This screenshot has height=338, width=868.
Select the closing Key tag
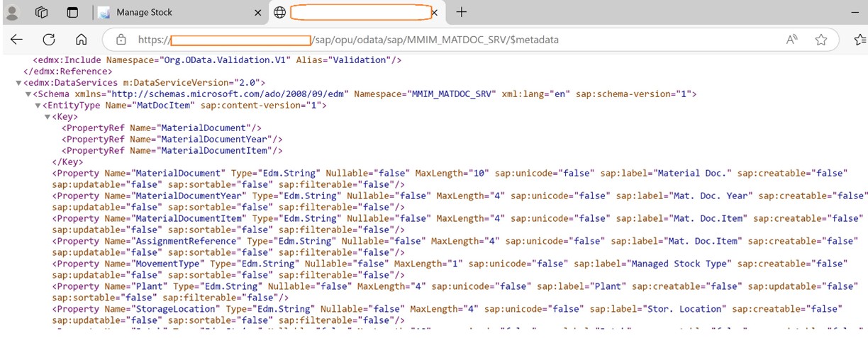tap(68, 162)
